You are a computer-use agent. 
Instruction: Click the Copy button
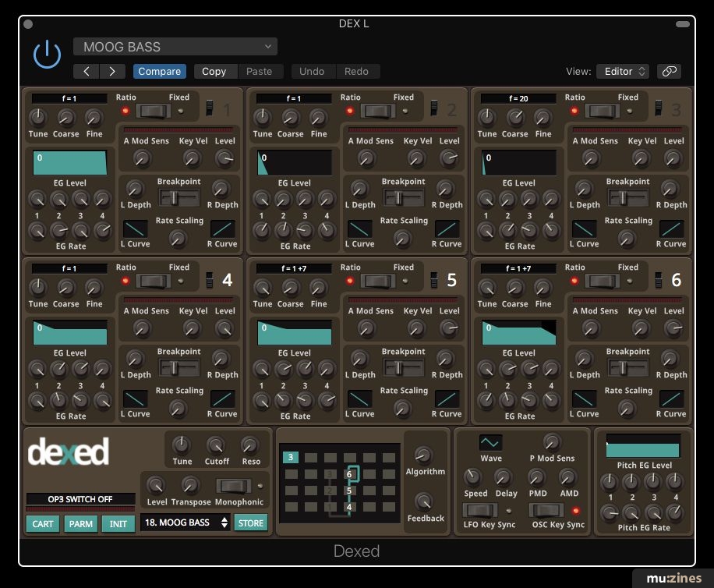point(214,71)
